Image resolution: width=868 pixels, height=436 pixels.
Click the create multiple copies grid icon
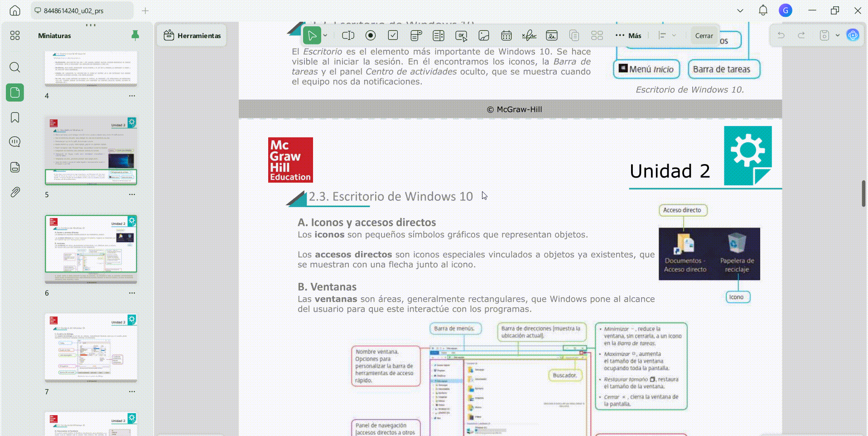point(597,35)
